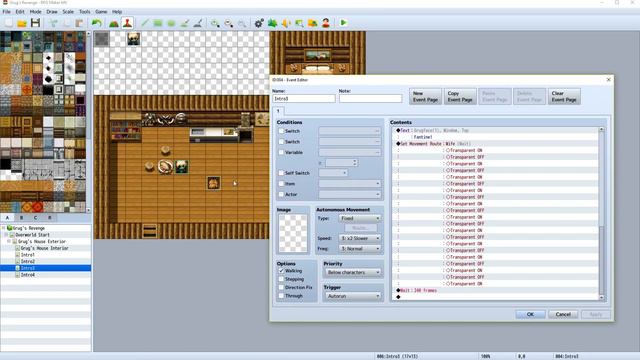Open the movement Speed dropdown

(x=360, y=238)
